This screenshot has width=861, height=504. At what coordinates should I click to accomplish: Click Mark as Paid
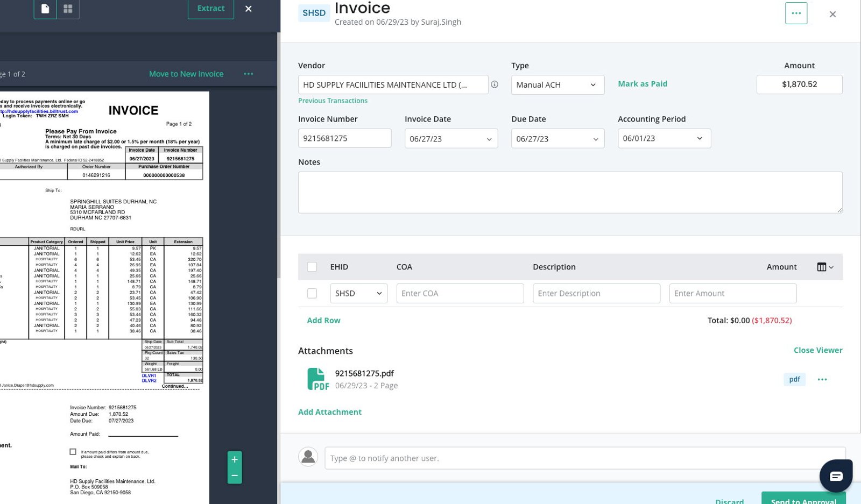tap(643, 84)
